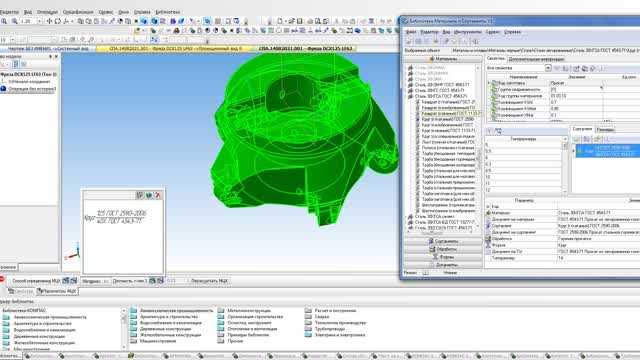Click the material tree vertical scrollbar
The width and height of the screenshot is (640, 360).
click(x=478, y=149)
